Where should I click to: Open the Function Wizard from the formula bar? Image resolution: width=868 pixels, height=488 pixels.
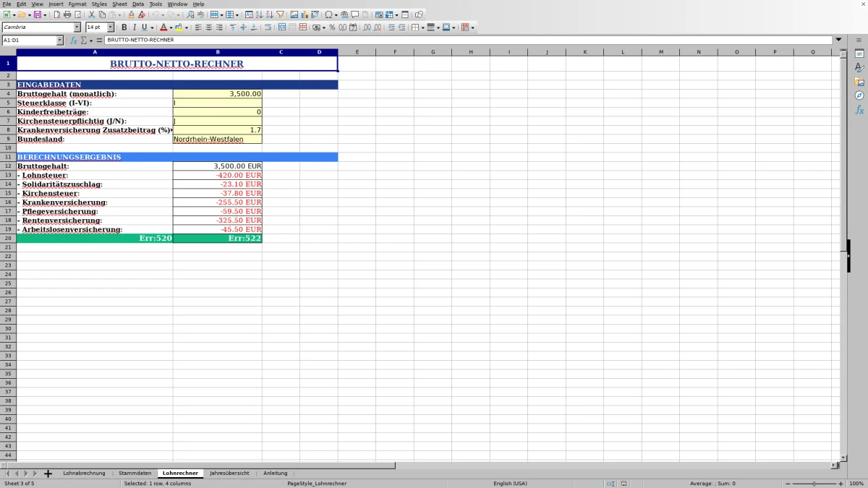[x=73, y=40]
